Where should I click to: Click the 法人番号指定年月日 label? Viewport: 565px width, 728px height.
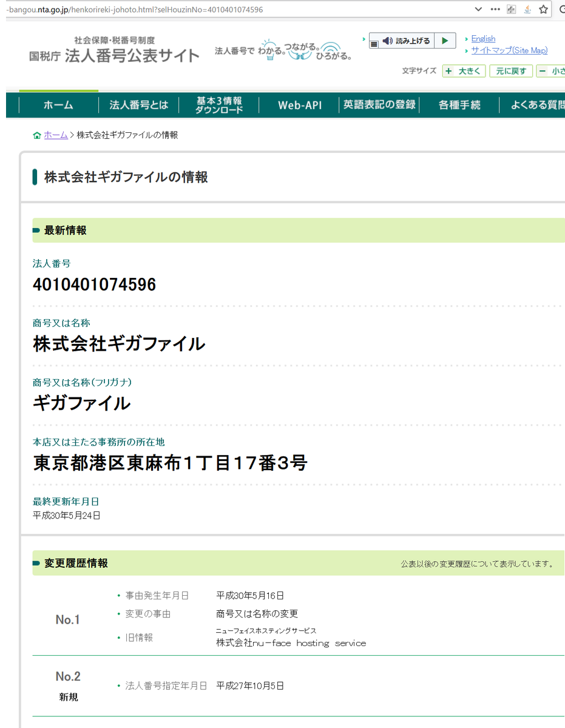click(166, 686)
